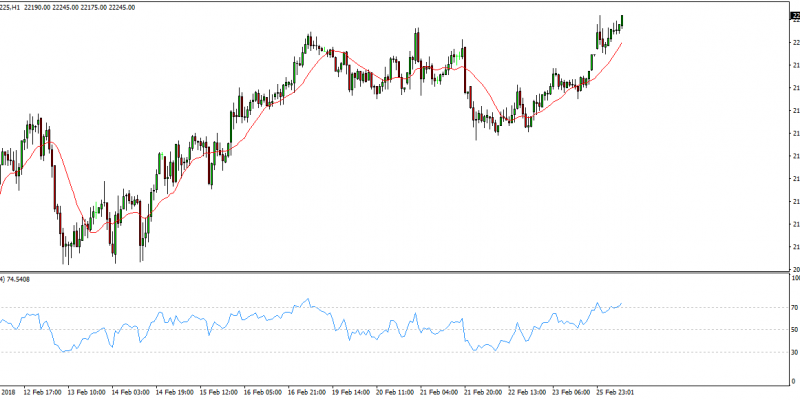Image resolution: width=800 pixels, height=400 pixels.
Task: Click the divider between price chart and RSI
Action: pos(400,271)
